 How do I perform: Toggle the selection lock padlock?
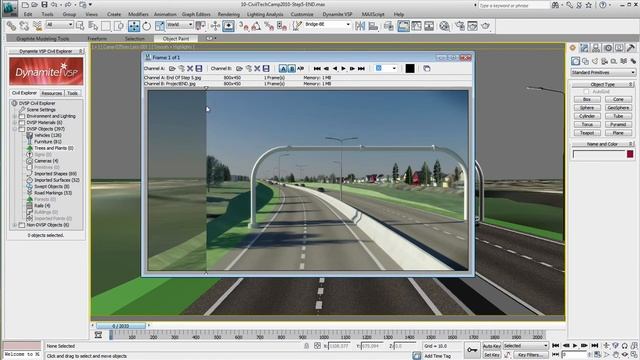click(x=306, y=346)
